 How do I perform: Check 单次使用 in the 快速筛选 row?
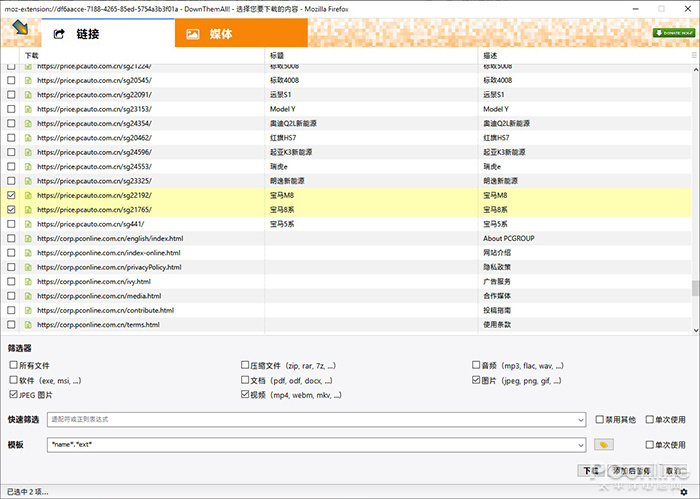point(650,420)
